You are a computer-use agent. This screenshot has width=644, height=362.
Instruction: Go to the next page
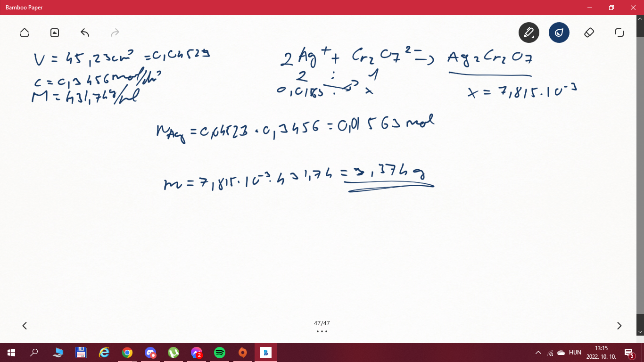619,326
